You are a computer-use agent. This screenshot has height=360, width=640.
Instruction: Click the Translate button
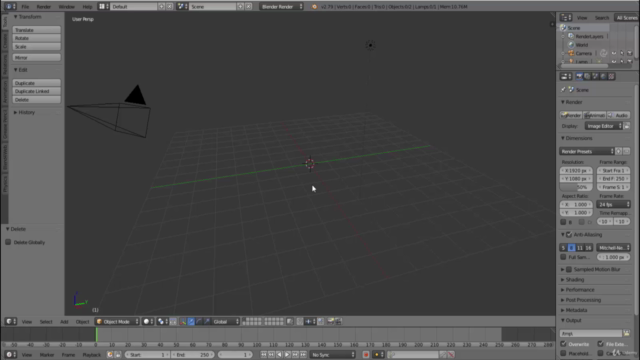tap(37, 30)
